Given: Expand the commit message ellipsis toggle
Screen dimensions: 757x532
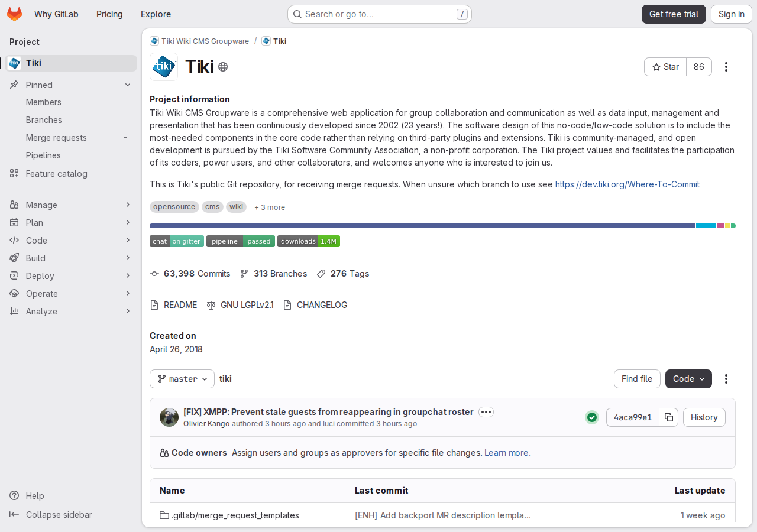Looking at the screenshot, I should point(486,412).
